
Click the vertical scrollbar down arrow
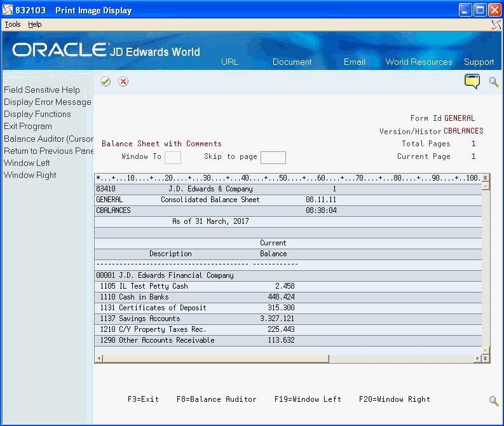point(486,350)
